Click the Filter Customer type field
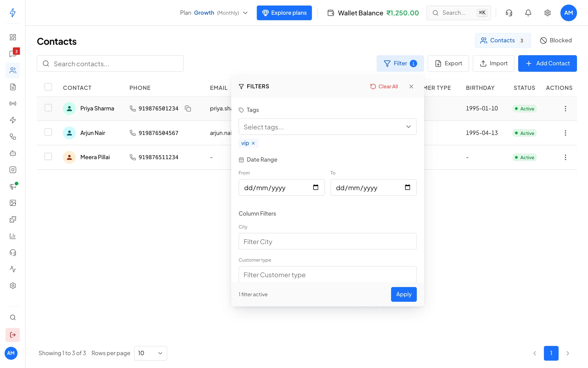The image size is (588, 368). point(327,274)
